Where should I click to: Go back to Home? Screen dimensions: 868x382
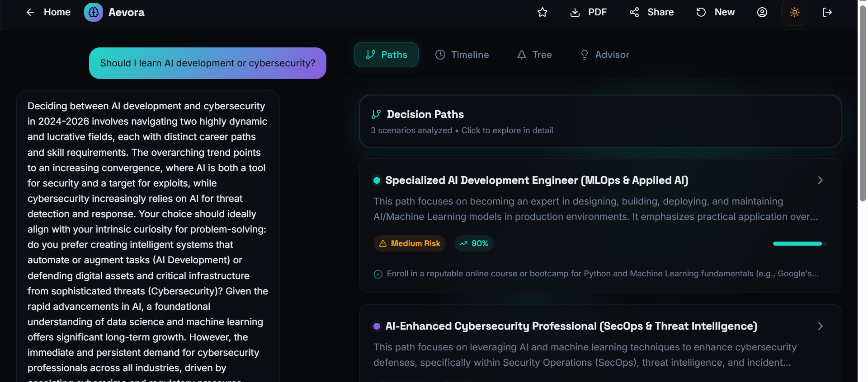click(48, 12)
